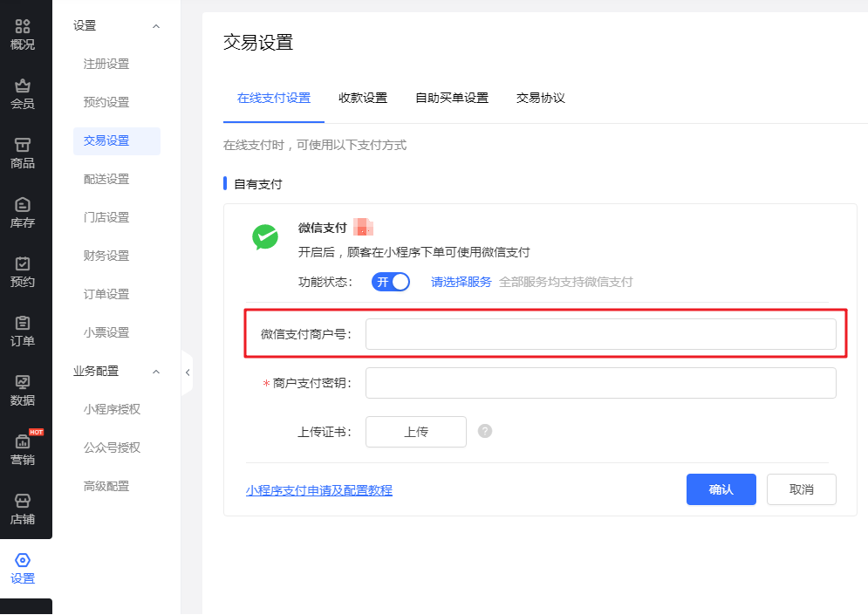Click the green 微信支付 logo
Image resolution: width=868 pixels, height=615 pixels.
point(265,237)
